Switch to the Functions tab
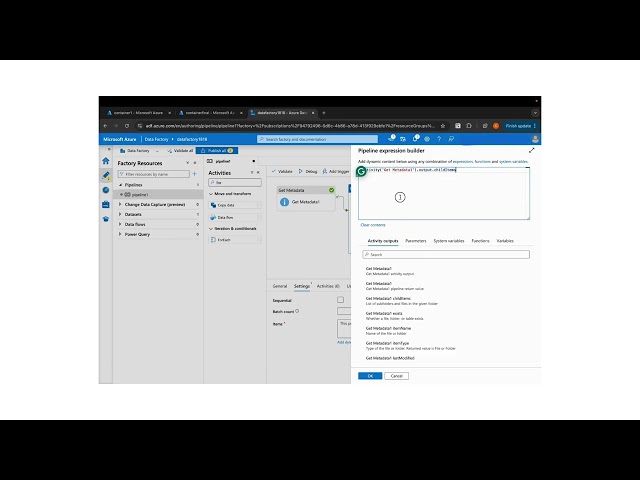This screenshot has height=480, width=640. (x=480, y=241)
